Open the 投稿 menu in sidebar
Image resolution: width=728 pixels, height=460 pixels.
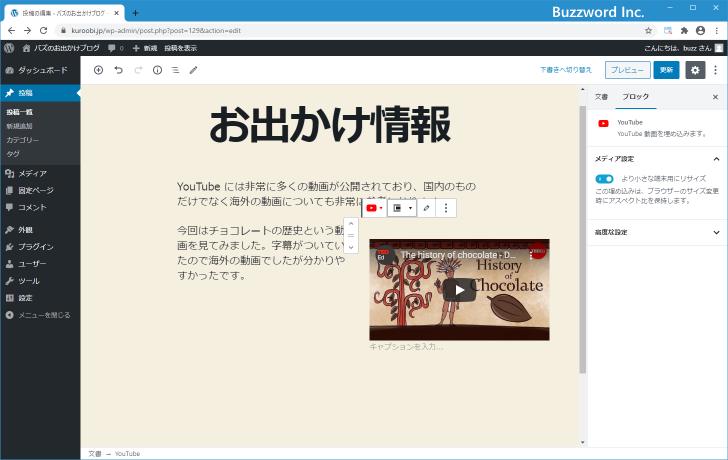[x=40, y=93]
